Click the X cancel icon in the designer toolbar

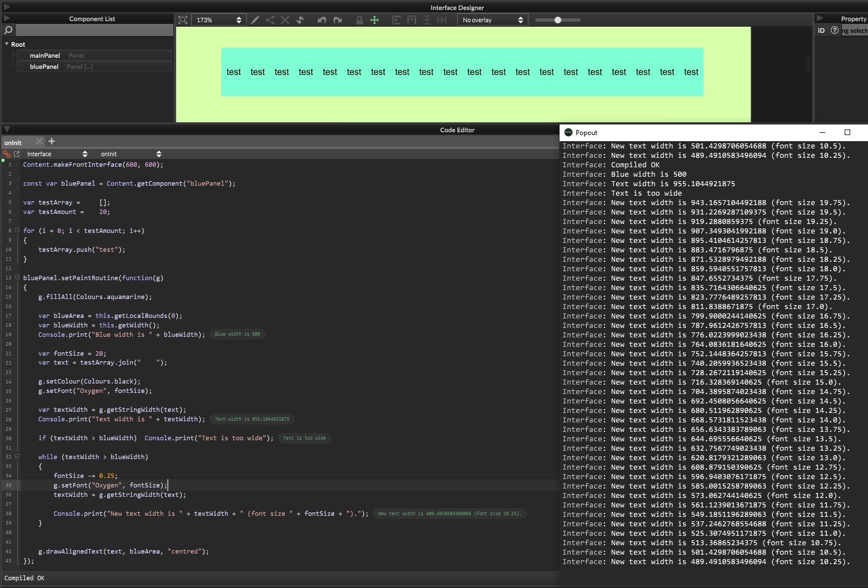285,20
